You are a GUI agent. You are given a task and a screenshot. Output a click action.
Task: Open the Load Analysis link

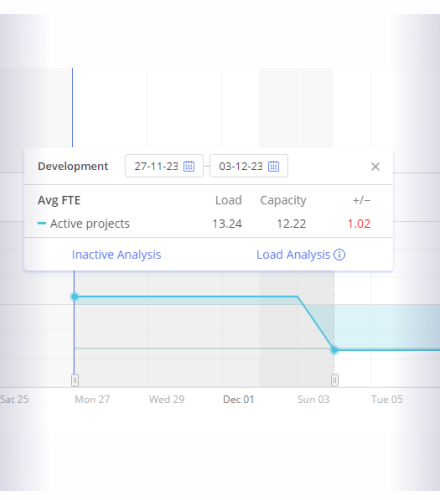(x=293, y=255)
